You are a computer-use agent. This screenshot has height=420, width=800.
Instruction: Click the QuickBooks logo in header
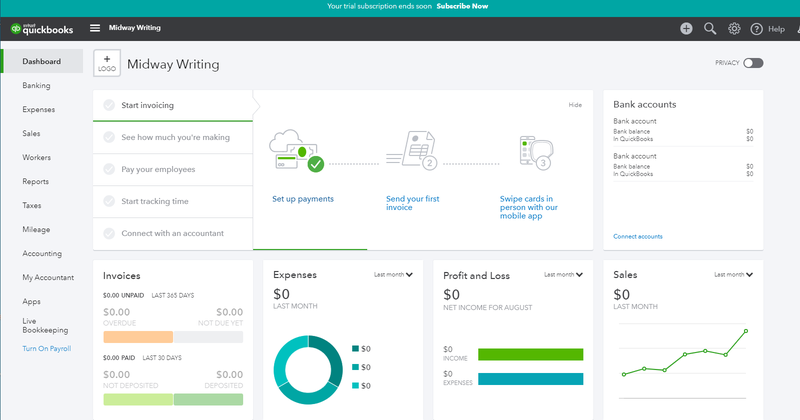click(x=42, y=29)
